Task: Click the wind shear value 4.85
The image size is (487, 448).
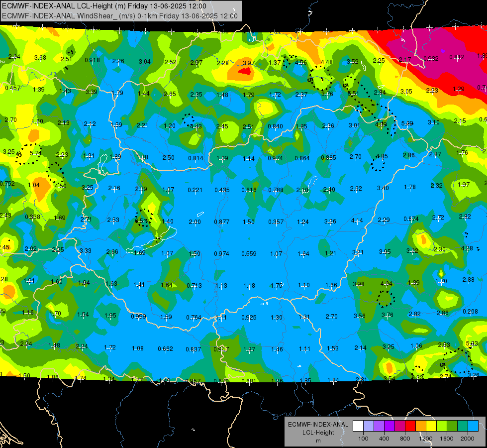Action: tap(382, 156)
